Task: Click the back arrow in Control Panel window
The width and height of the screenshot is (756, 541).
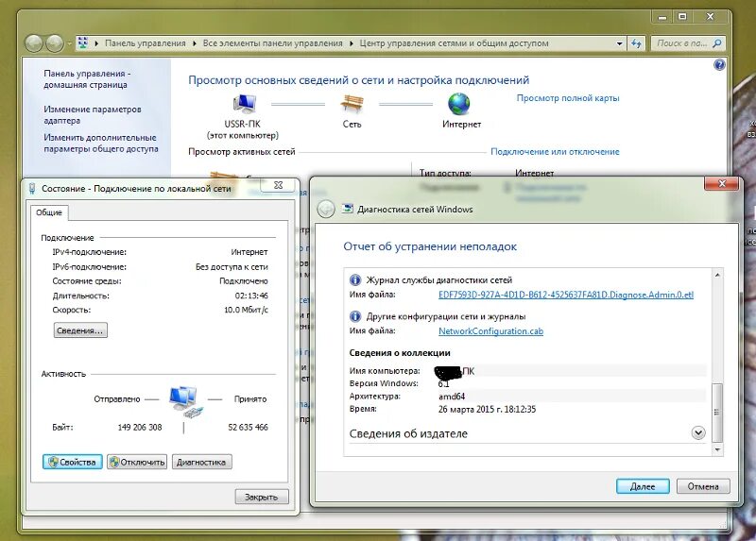Action: pos(34,43)
